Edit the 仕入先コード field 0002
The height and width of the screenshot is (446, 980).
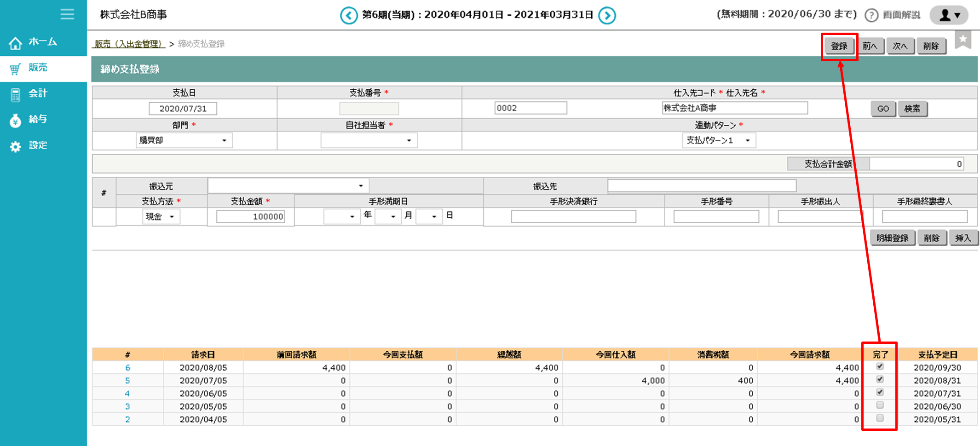tap(530, 108)
